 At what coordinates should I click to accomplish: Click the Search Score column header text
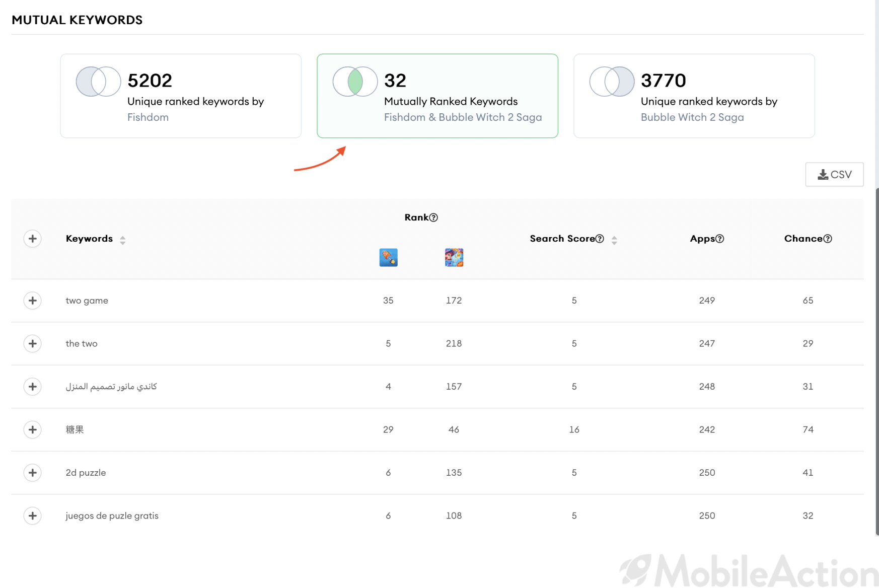(562, 239)
